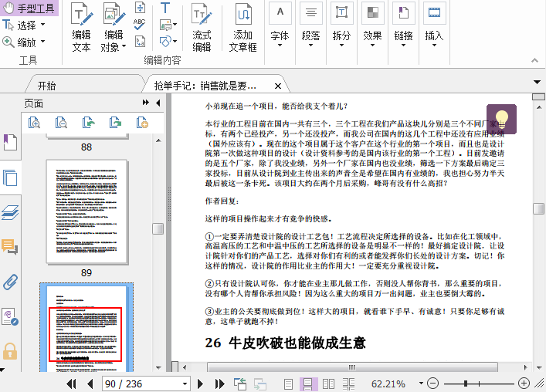Select the Hand tool (手型工具)
The width and height of the screenshot is (546, 392).
pyautogui.click(x=29, y=8)
